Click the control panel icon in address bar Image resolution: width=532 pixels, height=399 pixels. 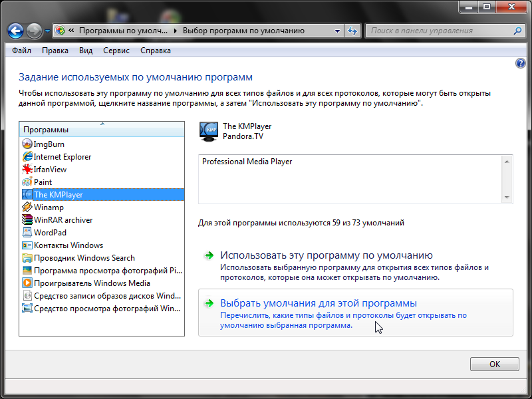click(61, 31)
